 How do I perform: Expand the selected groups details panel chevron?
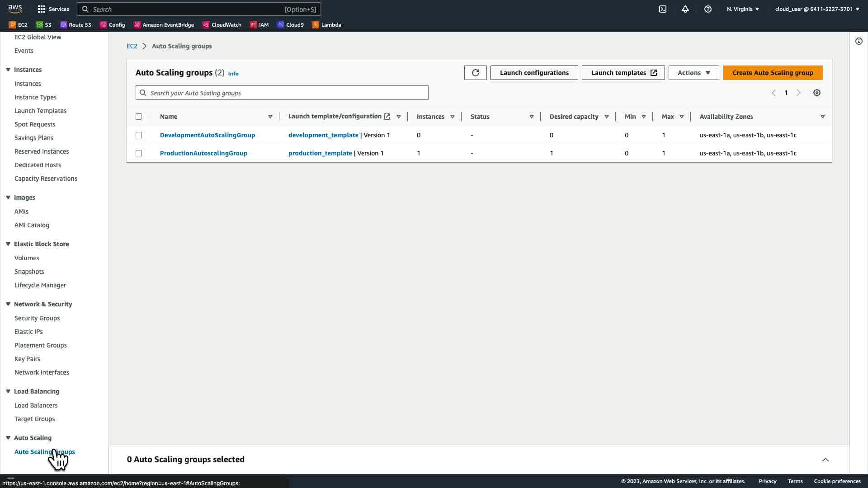tap(825, 460)
